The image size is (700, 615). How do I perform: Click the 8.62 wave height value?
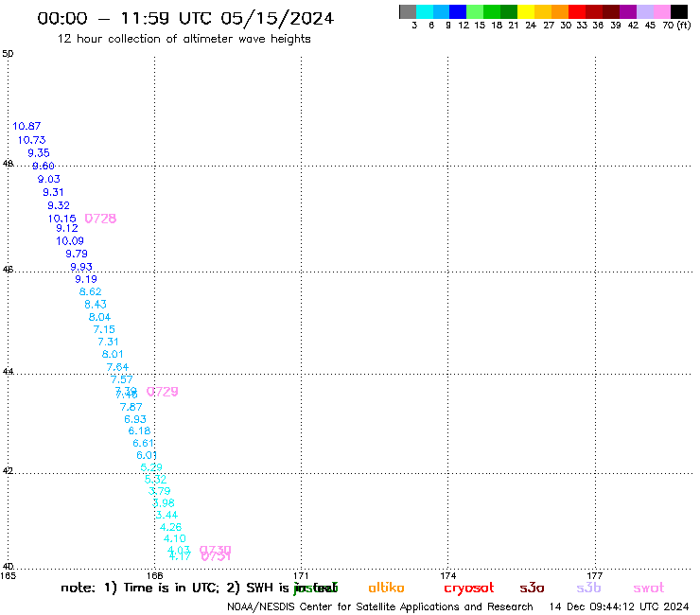[90, 291]
